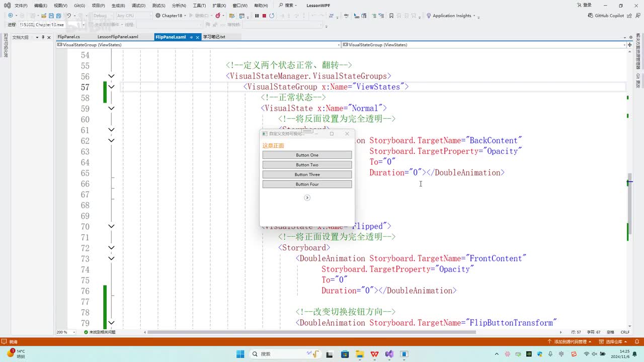
Task: Open the 200 % zoom level dropdown
Action: pos(74,332)
